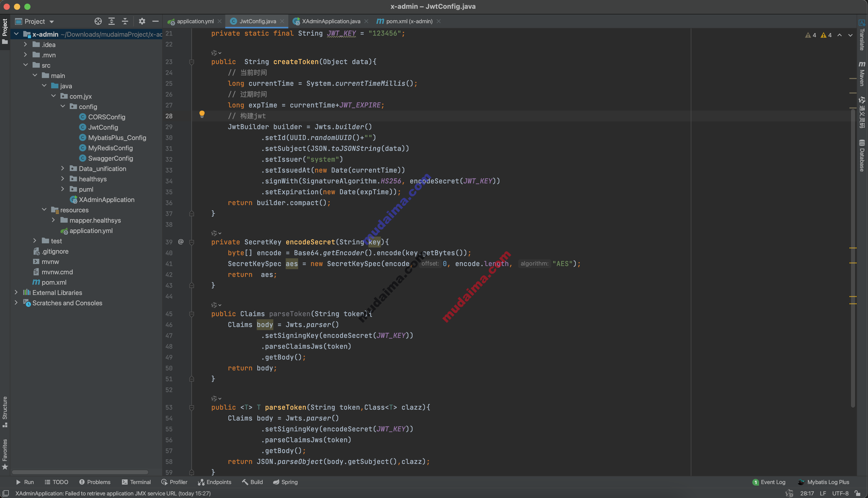The height and width of the screenshot is (498, 868).
Task: Expand the .idea folder
Action: click(25, 44)
